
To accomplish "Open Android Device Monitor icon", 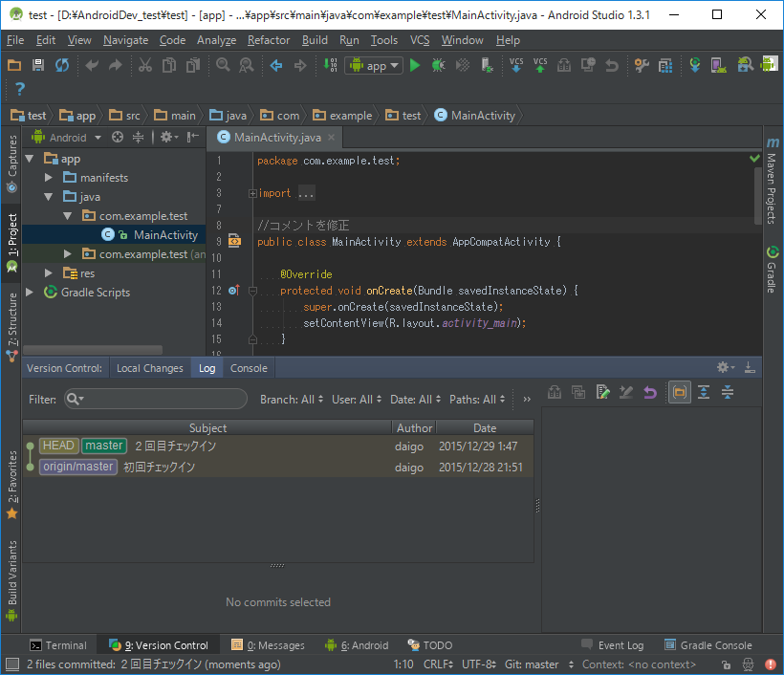I will 769,64.
